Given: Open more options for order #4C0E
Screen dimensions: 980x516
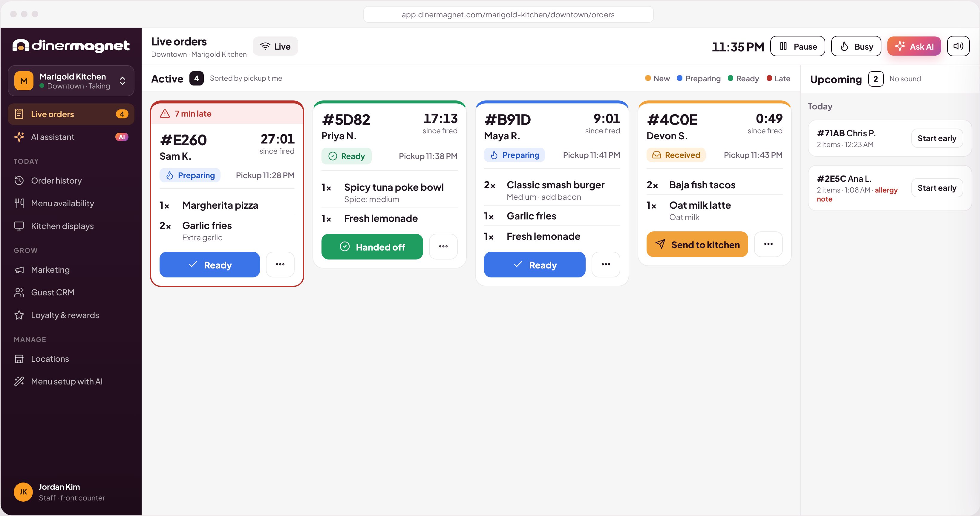Looking at the screenshot, I should tap(768, 244).
